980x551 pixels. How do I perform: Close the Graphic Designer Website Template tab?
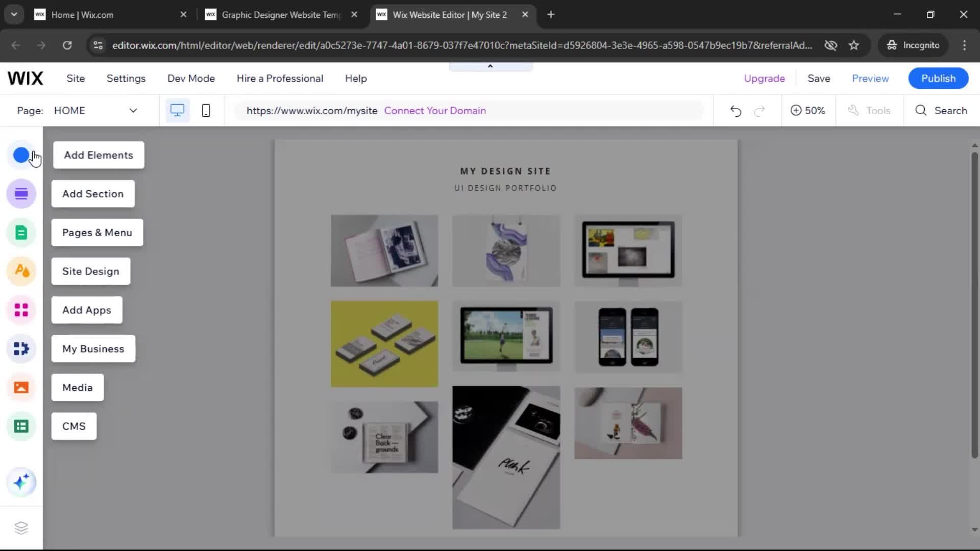coord(354,14)
